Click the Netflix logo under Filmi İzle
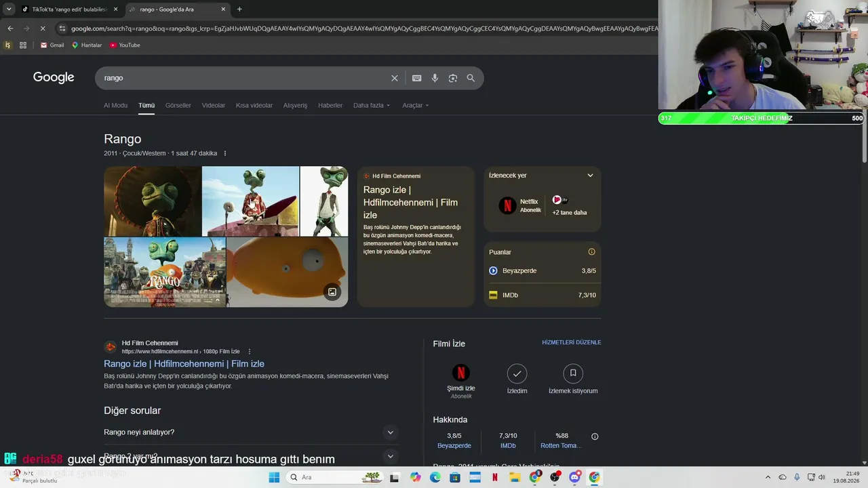Screen dimensions: 868x488 click(461, 373)
